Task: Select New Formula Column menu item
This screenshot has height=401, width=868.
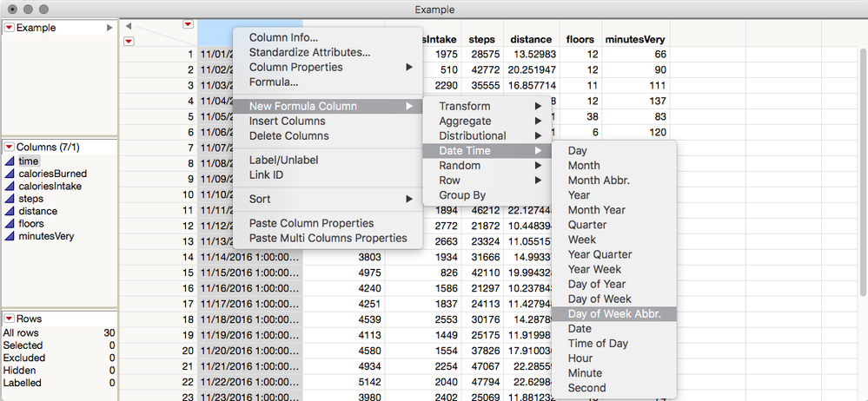Action: (328, 106)
